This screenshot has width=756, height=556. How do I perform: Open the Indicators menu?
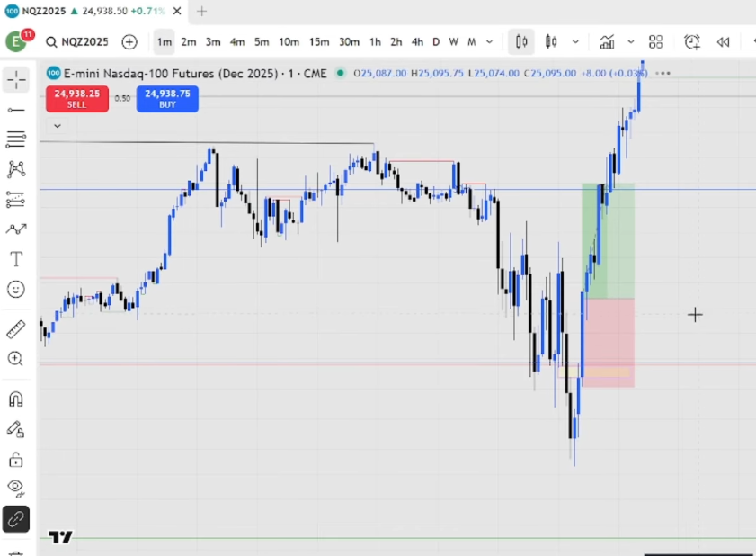pyautogui.click(x=607, y=42)
